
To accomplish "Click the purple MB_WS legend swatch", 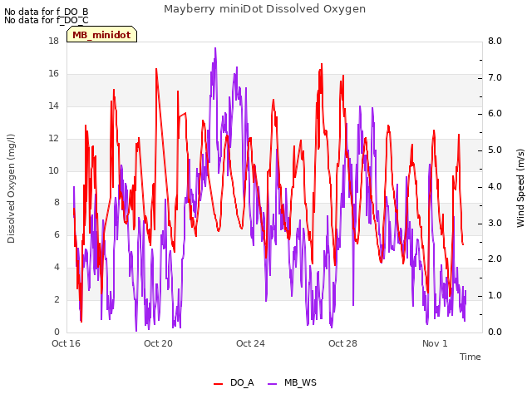I will point(273,384).
